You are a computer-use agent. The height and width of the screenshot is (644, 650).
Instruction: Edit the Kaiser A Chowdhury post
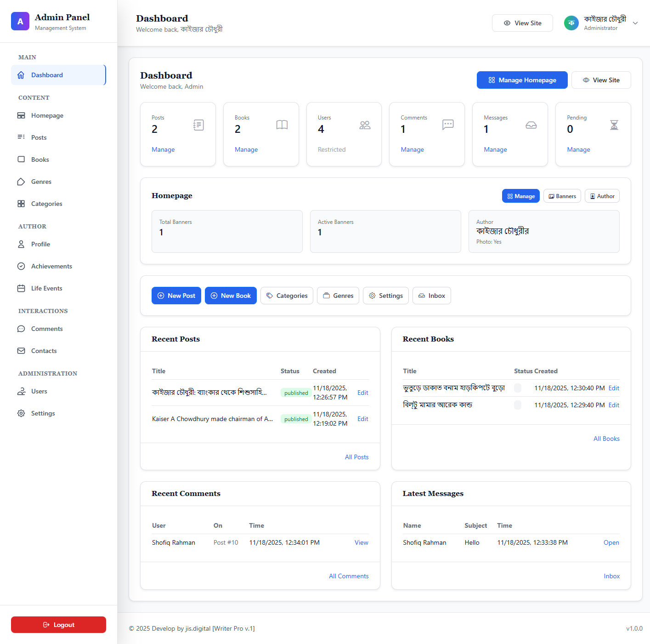pyautogui.click(x=362, y=419)
